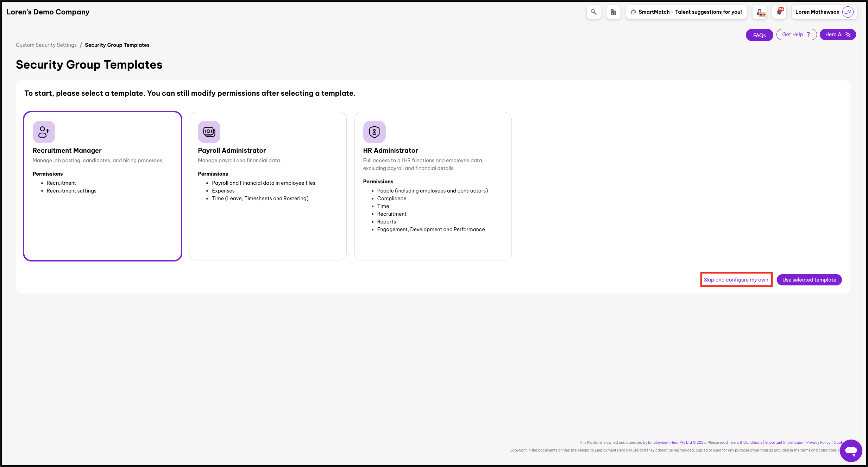Open the notifications bell icon
This screenshot has height=467, width=868.
pyautogui.click(x=779, y=12)
